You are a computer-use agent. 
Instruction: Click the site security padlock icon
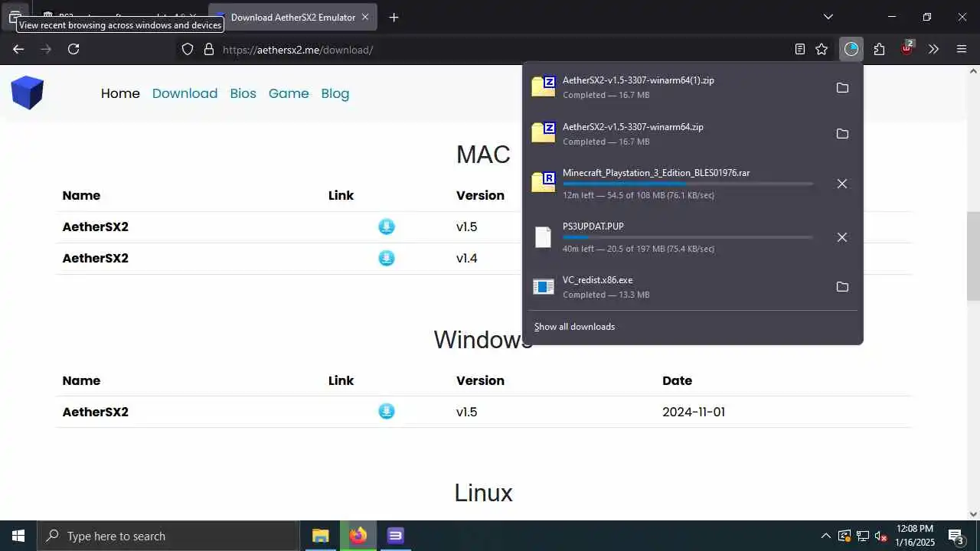(x=208, y=49)
